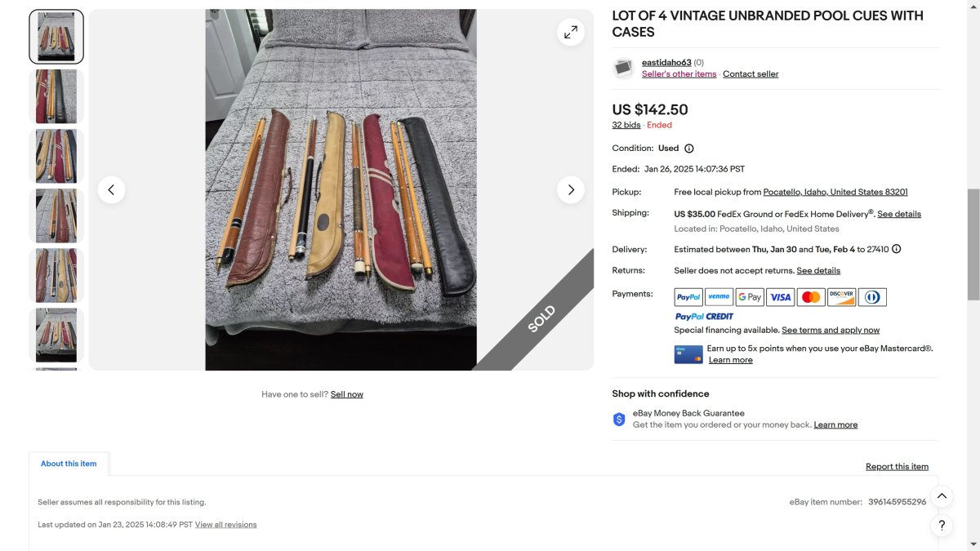Select the second photo thumbnail
Image resolution: width=980 pixels, height=551 pixels.
click(56, 96)
